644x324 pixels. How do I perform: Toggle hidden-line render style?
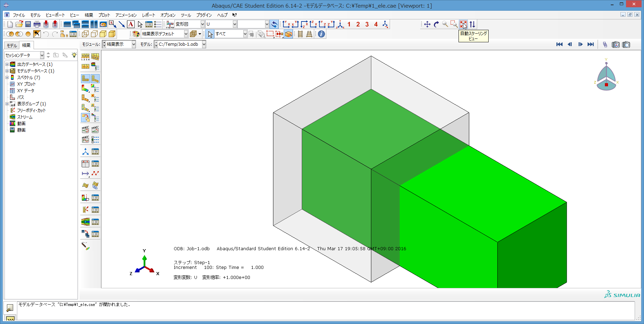pyautogui.click(x=94, y=34)
